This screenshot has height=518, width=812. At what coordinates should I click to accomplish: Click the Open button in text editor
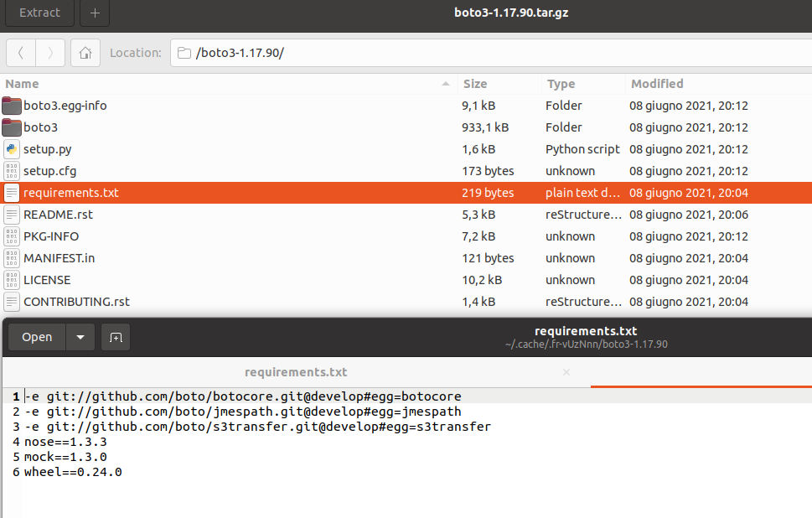pyautogui.click(x=37, y=337)
